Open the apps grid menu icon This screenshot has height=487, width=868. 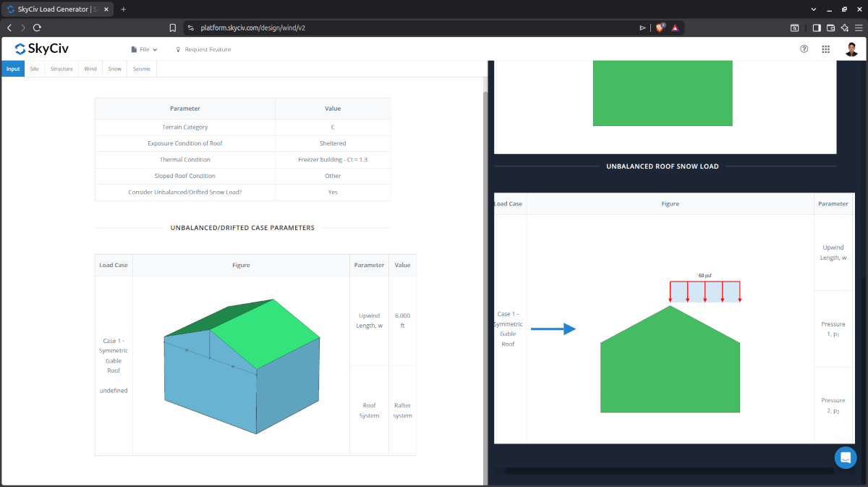pos(826,49)
